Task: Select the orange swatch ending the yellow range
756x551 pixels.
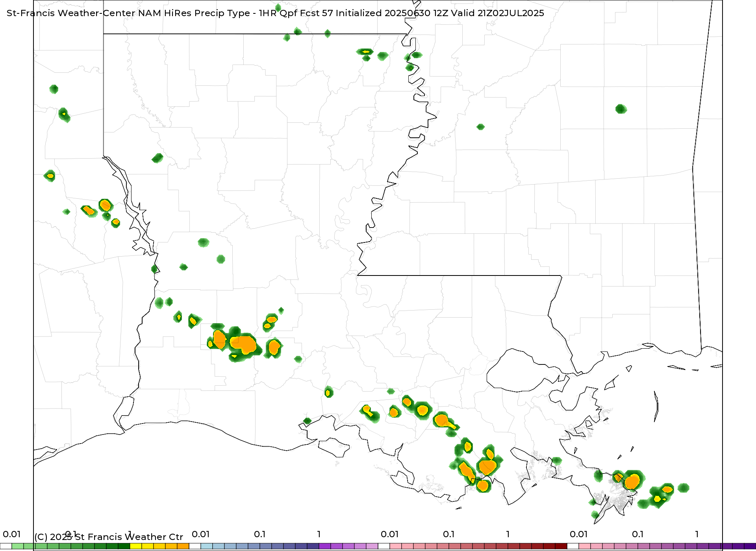Action: point(183,546)
